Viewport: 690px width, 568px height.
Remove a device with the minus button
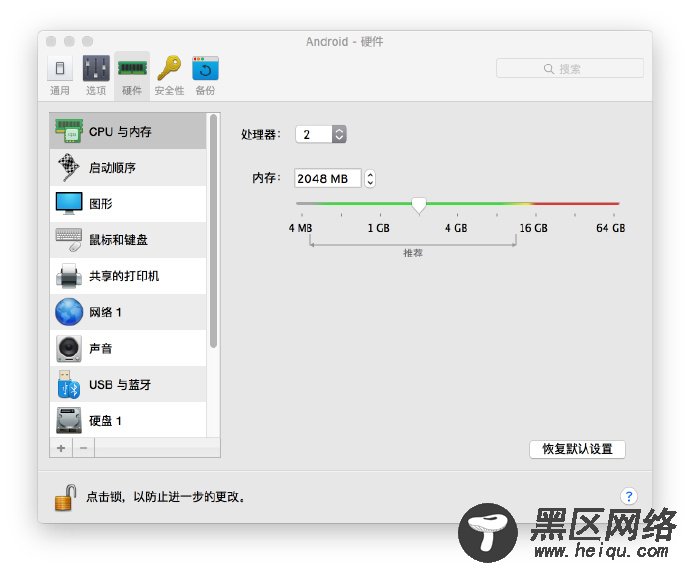point(84,448)
